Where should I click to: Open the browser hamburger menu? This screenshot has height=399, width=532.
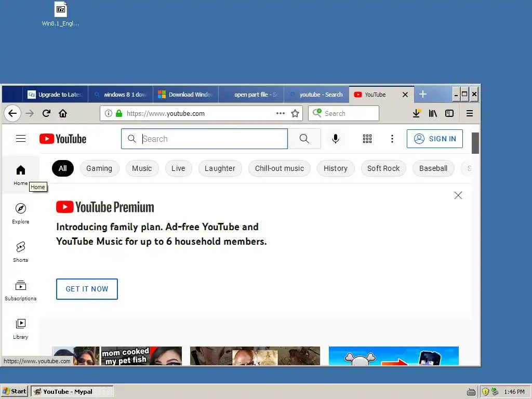pos(470,113)
